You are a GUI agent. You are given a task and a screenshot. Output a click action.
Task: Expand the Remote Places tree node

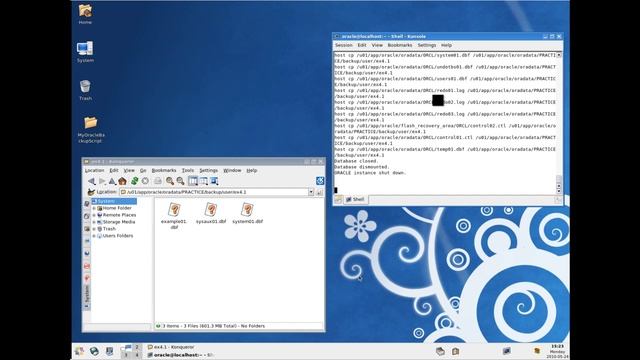94,215
